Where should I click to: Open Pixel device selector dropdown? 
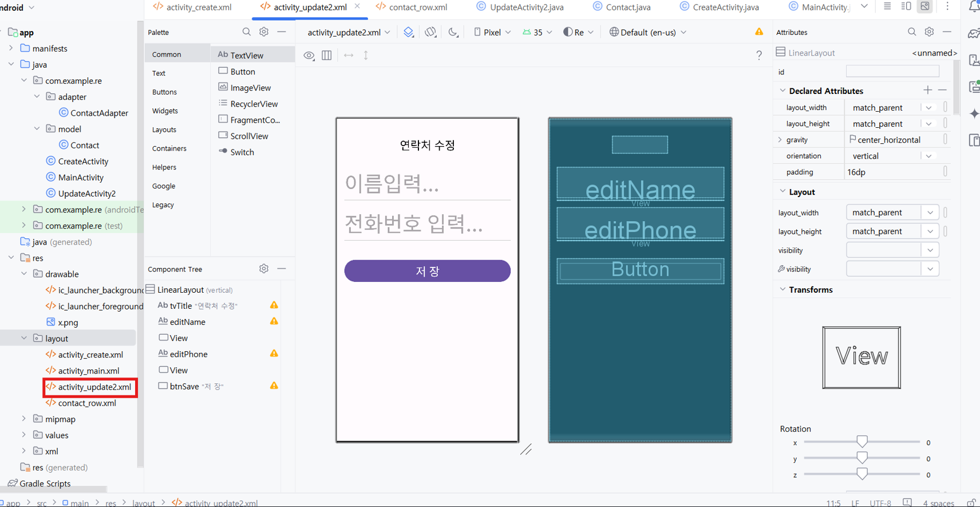[x=492, y=32]
